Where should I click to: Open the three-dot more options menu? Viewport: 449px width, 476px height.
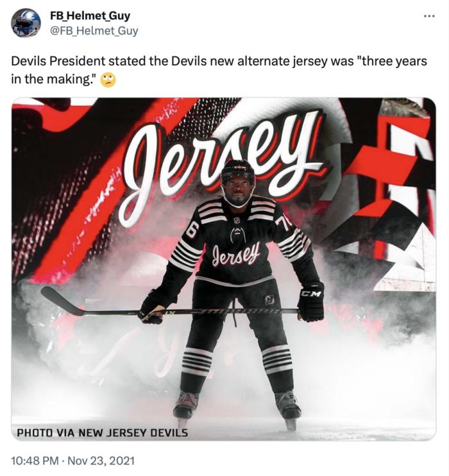[430, 16]
